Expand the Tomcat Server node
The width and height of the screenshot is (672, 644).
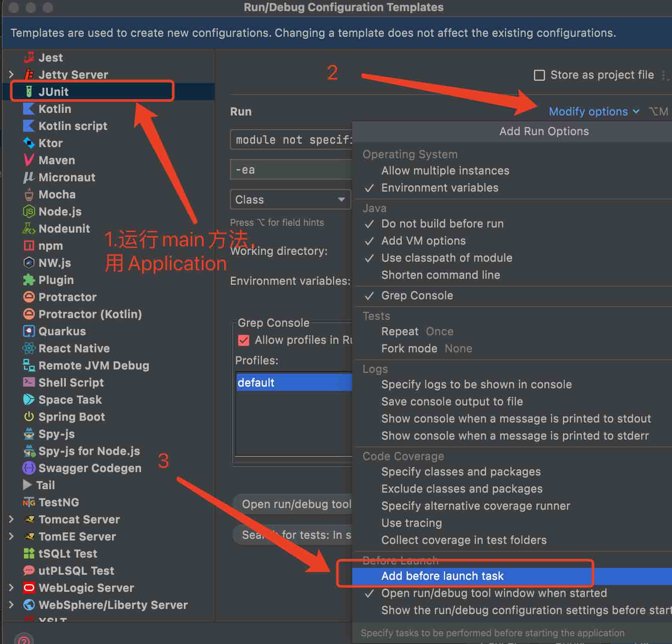(x=11, y=519)
